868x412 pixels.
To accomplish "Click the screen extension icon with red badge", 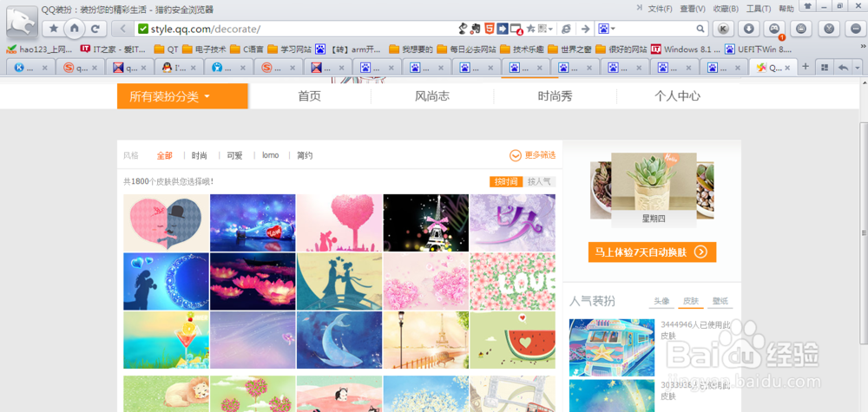I will pos(516,29).
